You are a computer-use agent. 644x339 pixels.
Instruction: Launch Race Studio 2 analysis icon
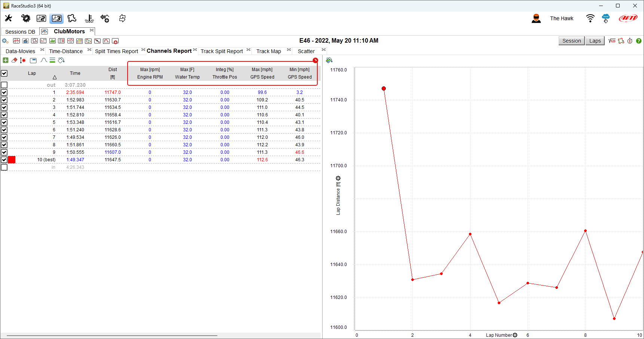coord(41,18)
